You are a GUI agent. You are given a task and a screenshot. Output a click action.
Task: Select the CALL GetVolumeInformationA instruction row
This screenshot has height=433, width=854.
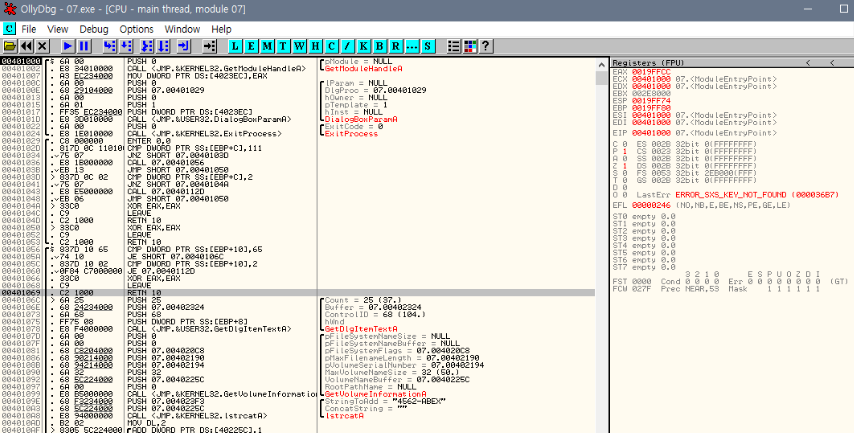pos(297,394)
